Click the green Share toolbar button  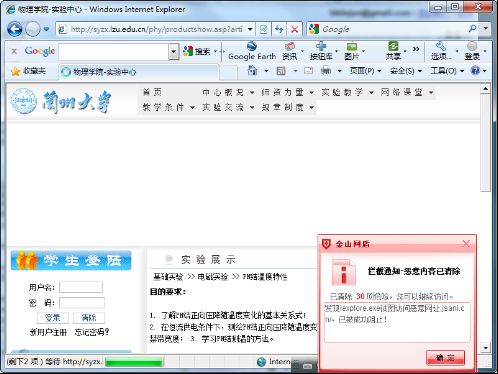point(393,51)
